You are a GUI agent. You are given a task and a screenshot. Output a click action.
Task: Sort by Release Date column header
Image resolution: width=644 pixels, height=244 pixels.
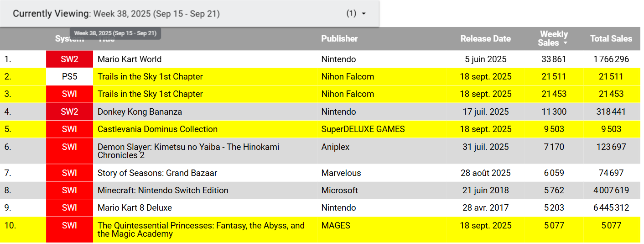coord(485,39)
